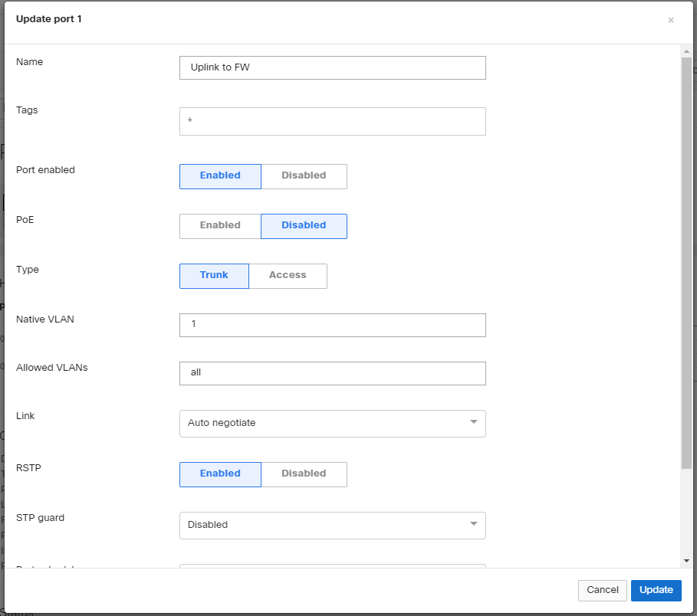Click the Update button
Screen dimensions: 697x616
(656, 590)
